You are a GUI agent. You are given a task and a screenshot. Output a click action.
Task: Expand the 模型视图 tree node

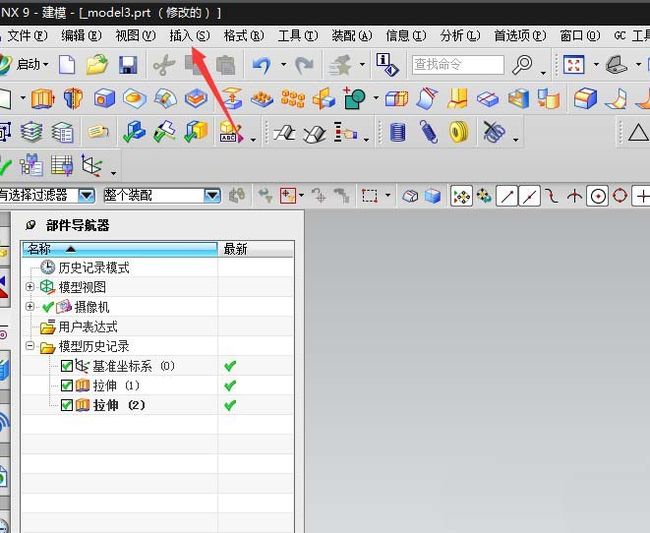click(29, 286)
